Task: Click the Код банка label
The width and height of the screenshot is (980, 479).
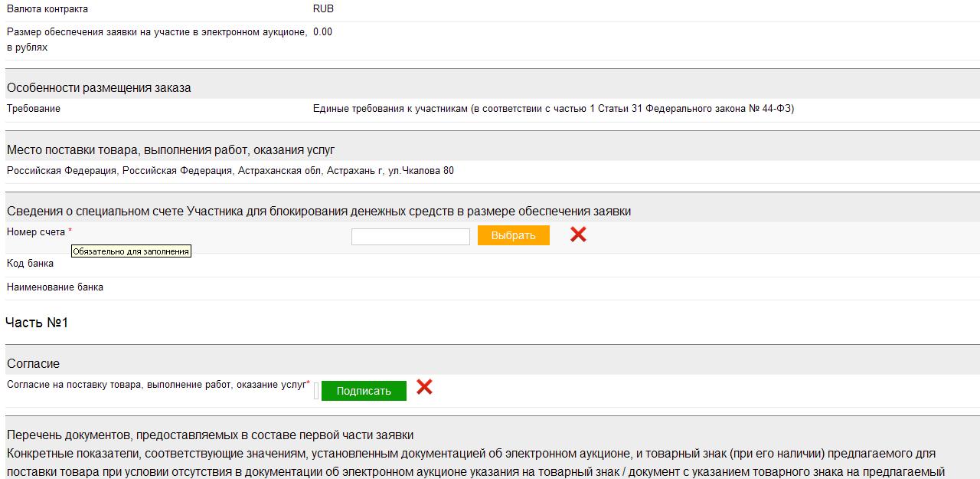Action: pyautogui.click(x=31, y=264)
